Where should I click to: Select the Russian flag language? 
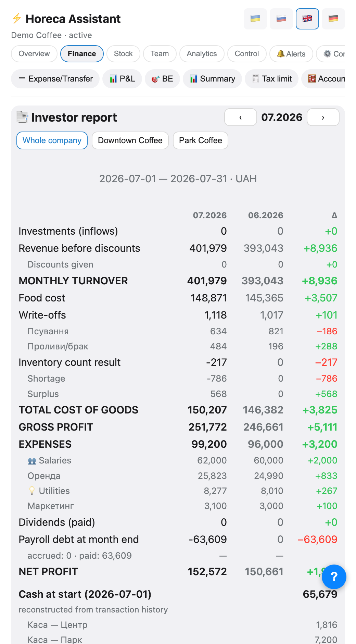tap(281, 19)
